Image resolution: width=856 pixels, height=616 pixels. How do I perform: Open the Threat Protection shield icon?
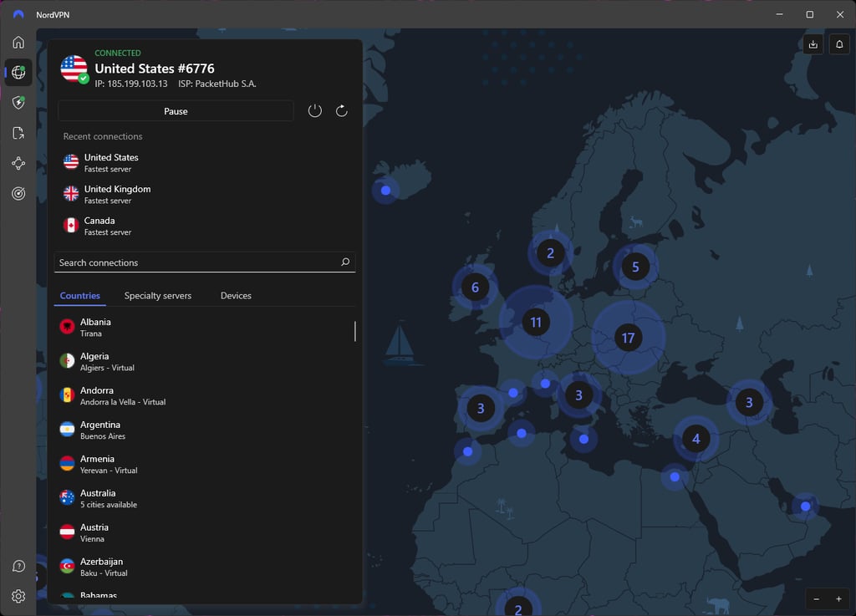[18, 103]
